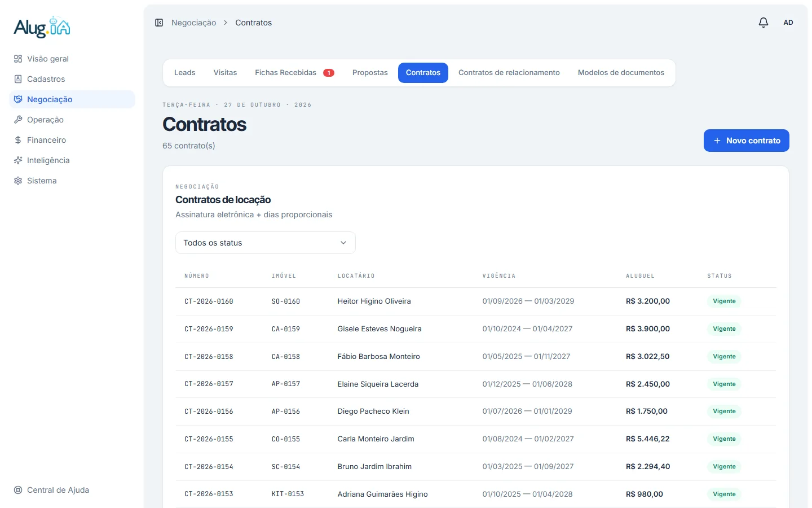
Task: Open Visão geral grid icon
Action: [18, 59]
